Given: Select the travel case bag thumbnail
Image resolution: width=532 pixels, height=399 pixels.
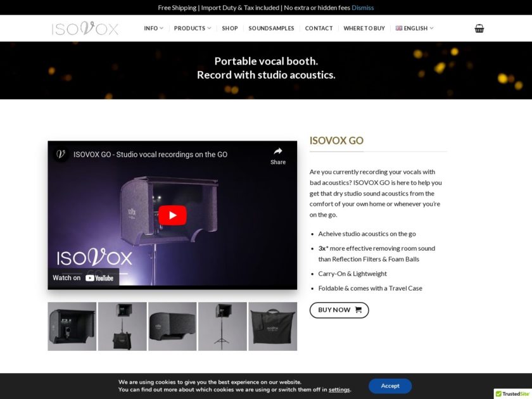Looking at the screenshot, I should pyautogui.click(x=272, y=326).
